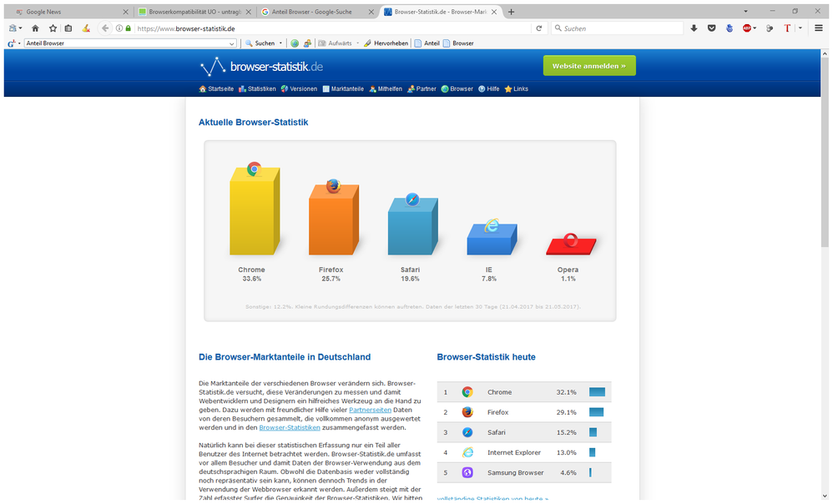The height and width of the screenshot is (504, 833).
Task: Click the globe icon in Google toolbar
Action: click(x=295, y=43)
